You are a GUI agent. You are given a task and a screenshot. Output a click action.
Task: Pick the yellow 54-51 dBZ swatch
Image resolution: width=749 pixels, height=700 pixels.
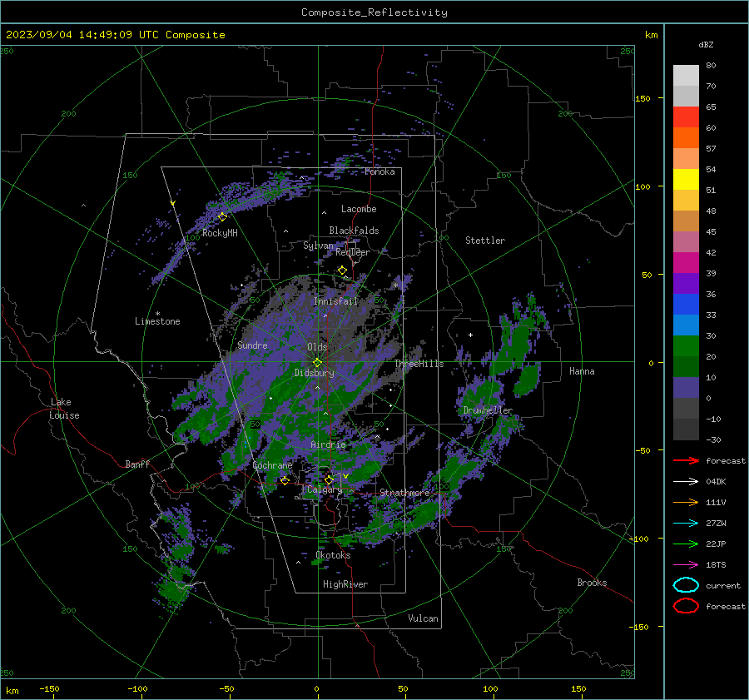pyautogui.click(x=686, y=180)
